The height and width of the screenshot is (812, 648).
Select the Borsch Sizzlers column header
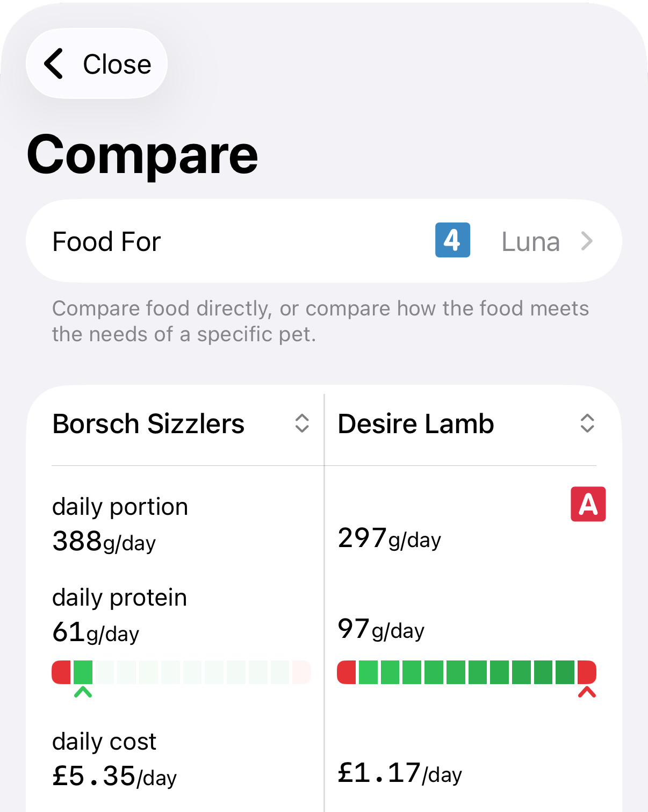[148, 423]
